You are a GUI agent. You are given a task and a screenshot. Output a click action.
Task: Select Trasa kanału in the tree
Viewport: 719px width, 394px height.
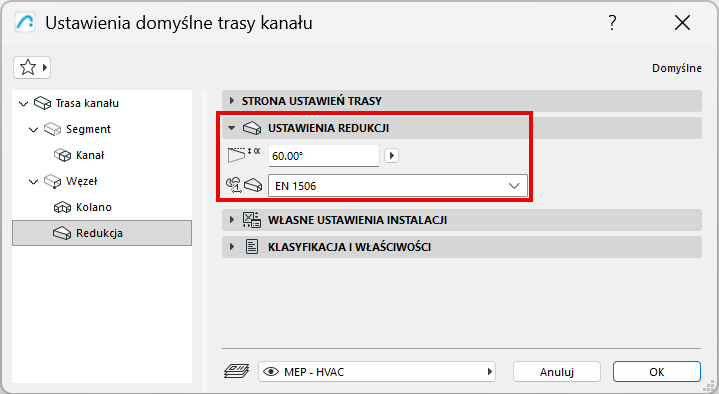[x=87, y=103]
